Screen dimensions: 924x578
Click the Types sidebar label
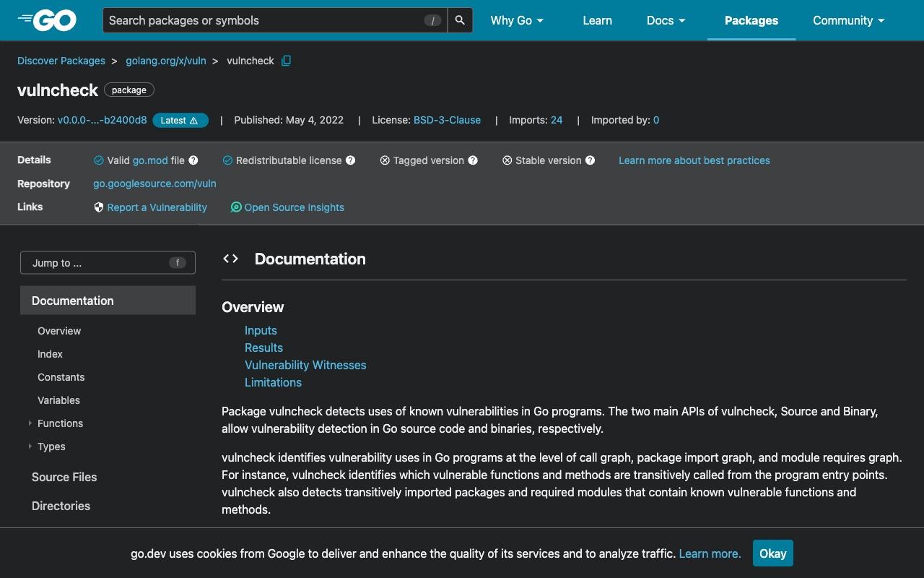[51, 447]
